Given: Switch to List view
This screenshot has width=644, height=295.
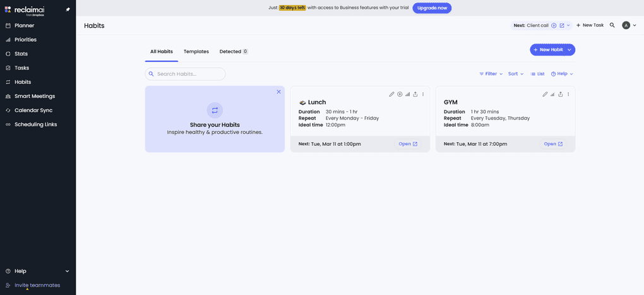Looking at the screenshot, I should pos(537,74).
